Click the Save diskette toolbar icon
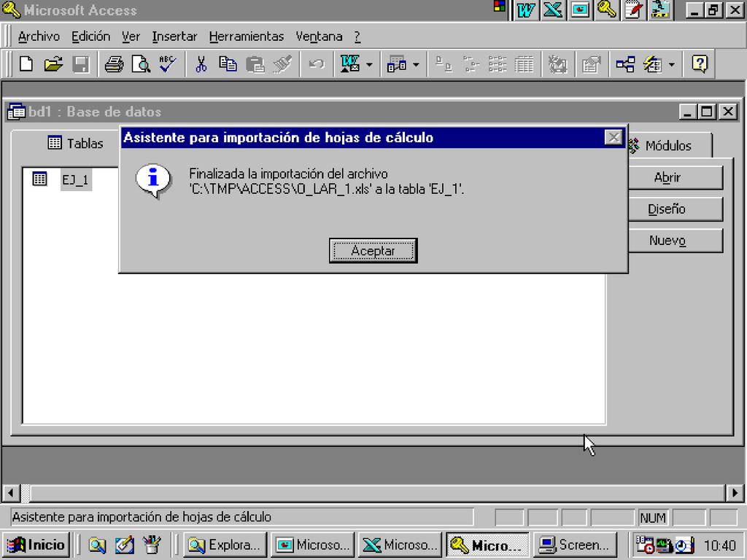This screenshot has height=560, width=747. [x=80, y=64]
